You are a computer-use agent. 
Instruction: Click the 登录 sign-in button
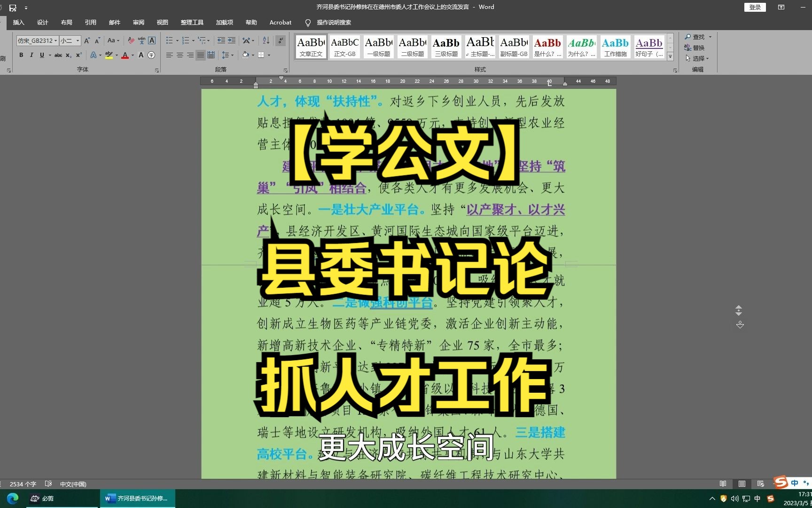click(x=755, y=7)
